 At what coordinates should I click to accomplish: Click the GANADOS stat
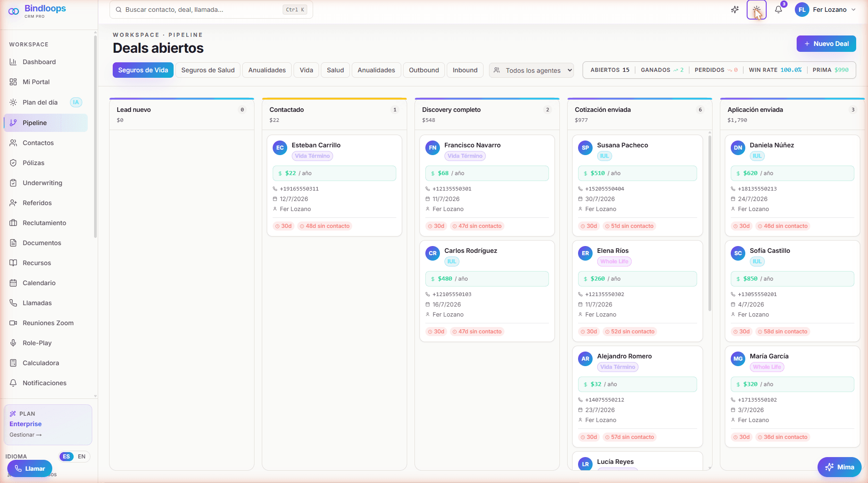pos(662,70)
